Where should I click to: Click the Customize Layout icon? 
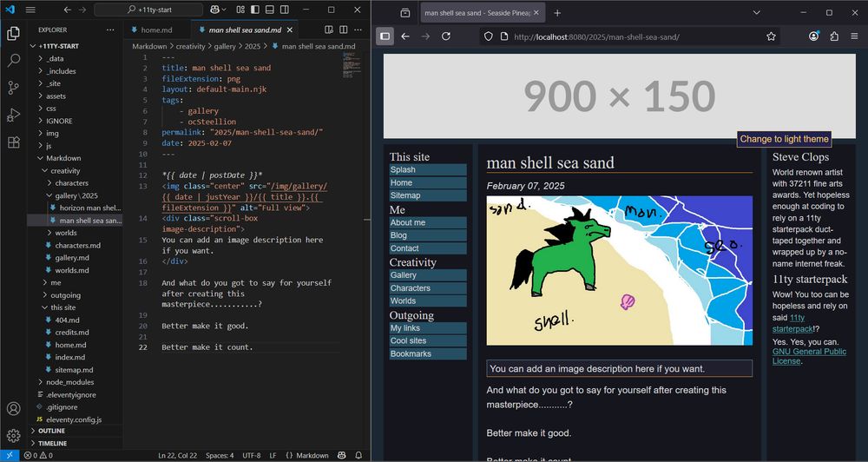click(240, 10)
